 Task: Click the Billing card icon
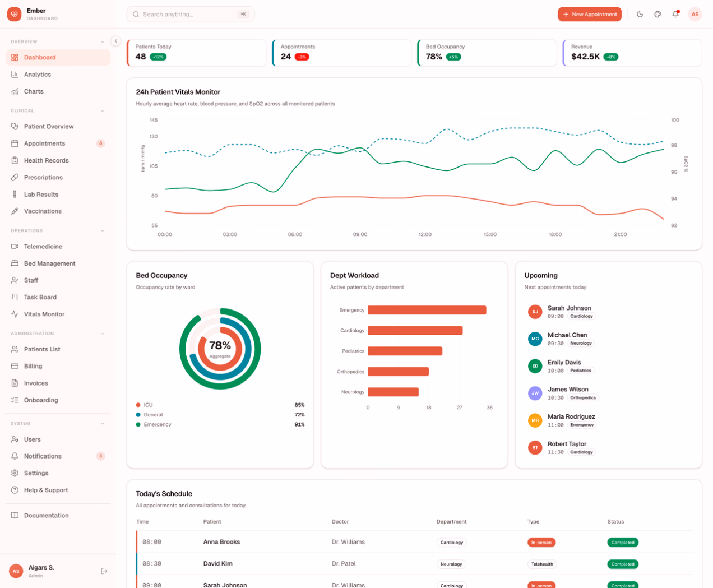(15, 366)
